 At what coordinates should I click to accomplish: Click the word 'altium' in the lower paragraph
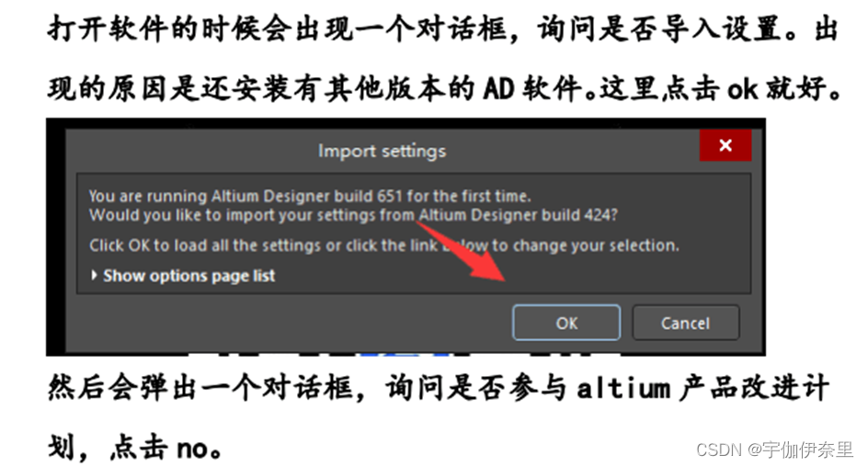click(623, 387)
